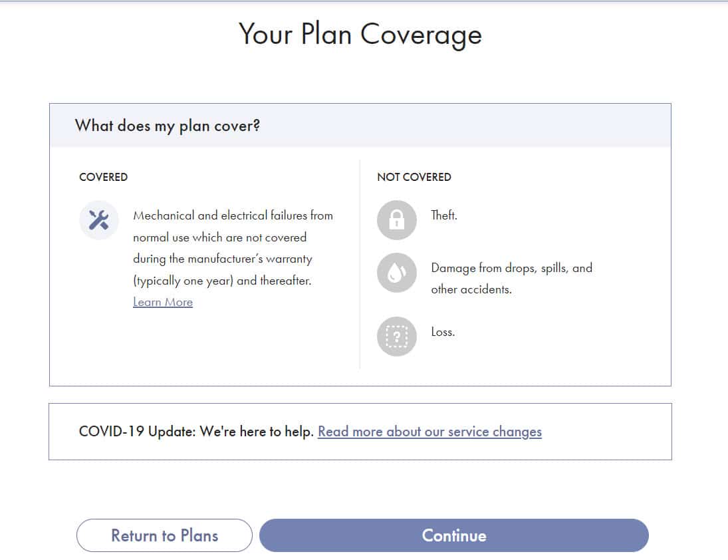This screenshot has height=560, width=728.
Task: Read more about our service changes link
Action: 429,432
